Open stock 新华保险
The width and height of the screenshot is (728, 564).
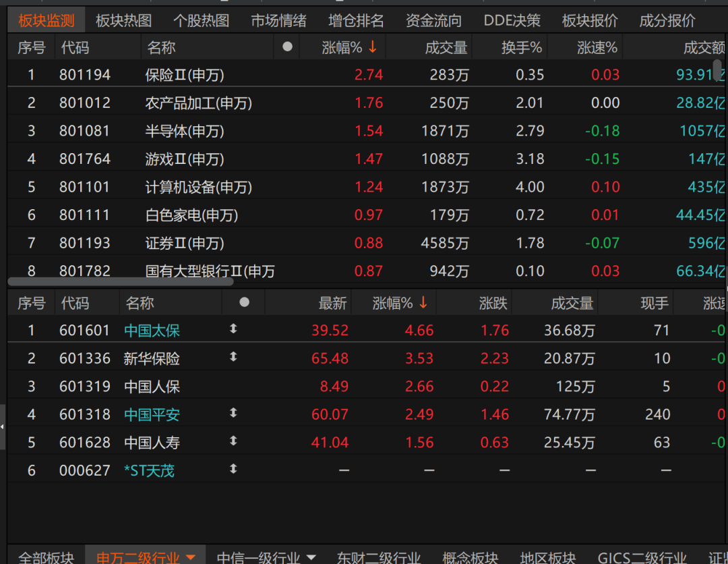click(152, 358)
